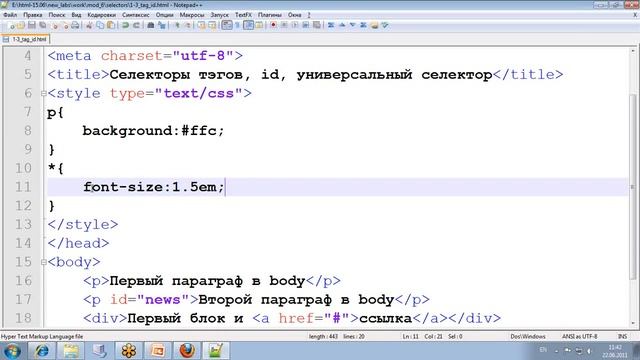Click the Save All toolbar icon

pyautogui.click(x=43, y=25)
